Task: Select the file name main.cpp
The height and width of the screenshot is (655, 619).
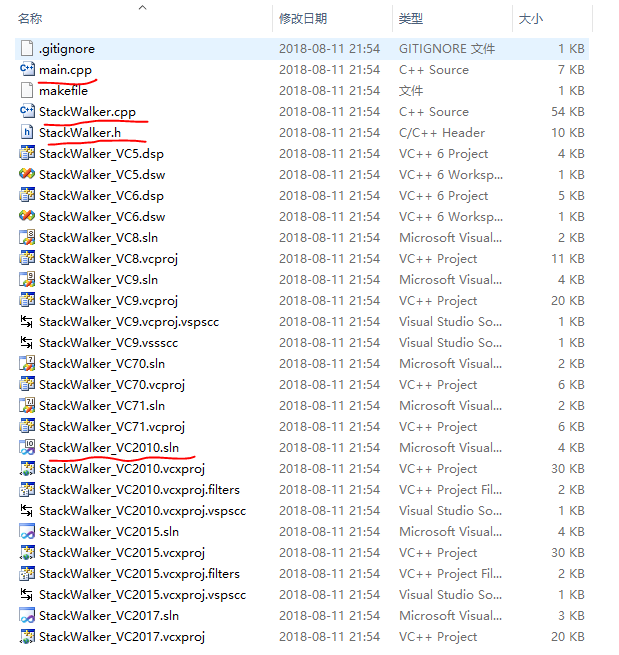Action: pos(66,70)
